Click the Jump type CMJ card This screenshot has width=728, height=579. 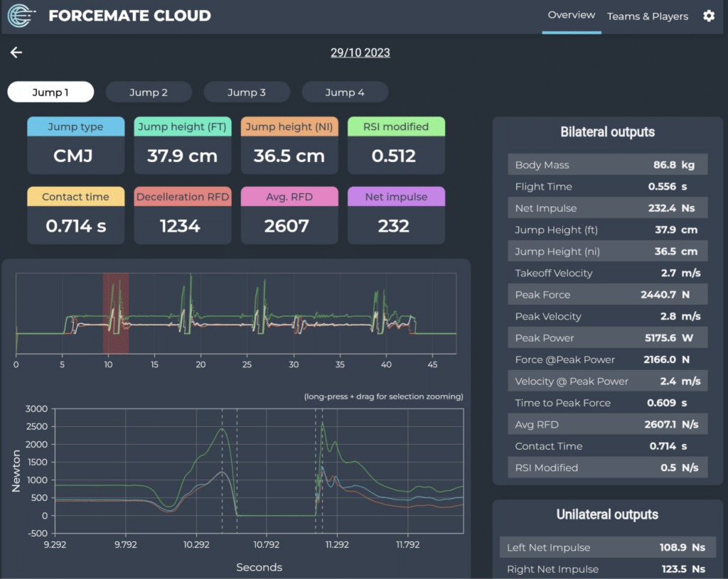pos(75,145)
